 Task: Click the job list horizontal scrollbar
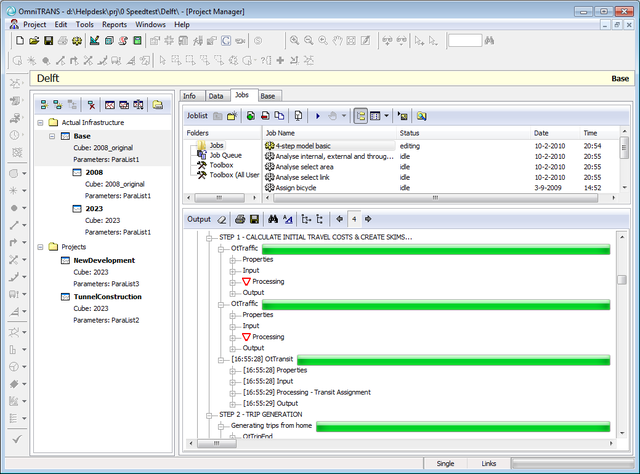click(435, 198)
